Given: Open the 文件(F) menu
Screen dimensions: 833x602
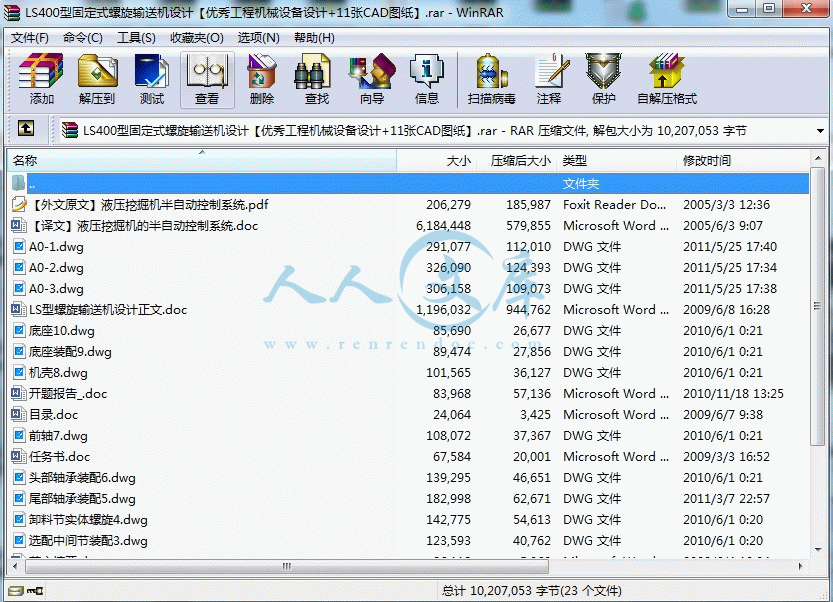Looking at the screenshot, I should (30, 38).
